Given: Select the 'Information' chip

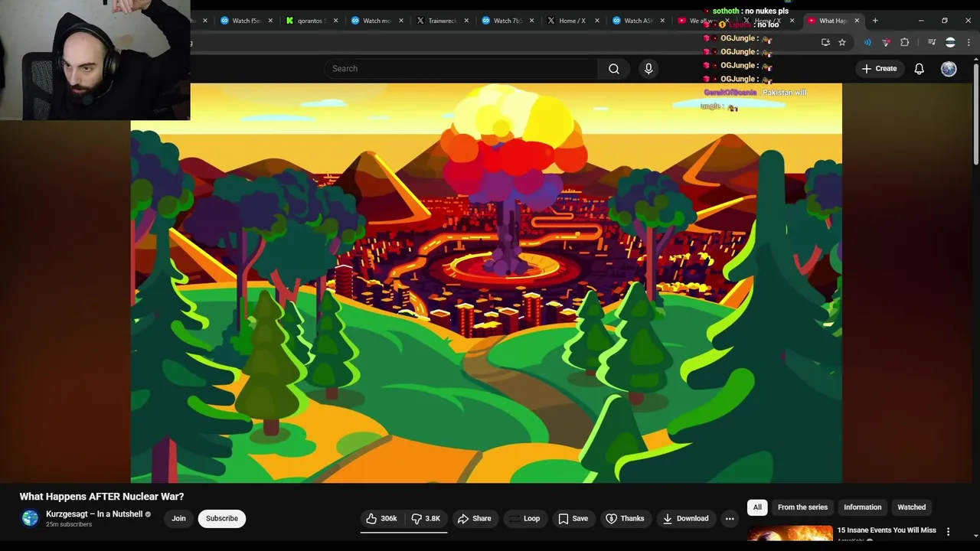Looking at the screenshot, I should point(862,507).
